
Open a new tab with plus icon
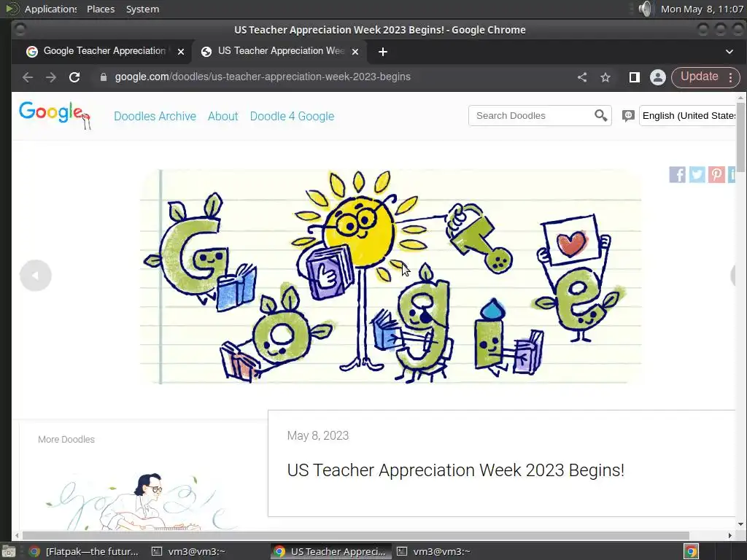point(383,52)
